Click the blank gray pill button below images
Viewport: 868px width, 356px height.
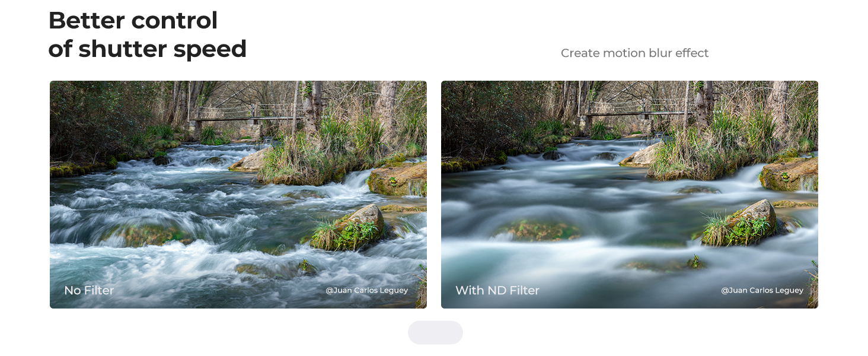coord(435,332)
